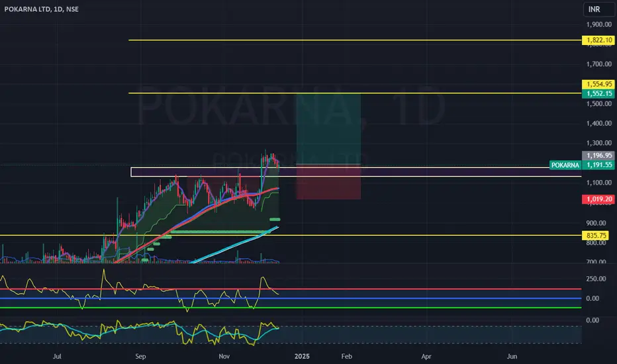Select the red stop-loss zone of position tool

(x=328, y=182)
